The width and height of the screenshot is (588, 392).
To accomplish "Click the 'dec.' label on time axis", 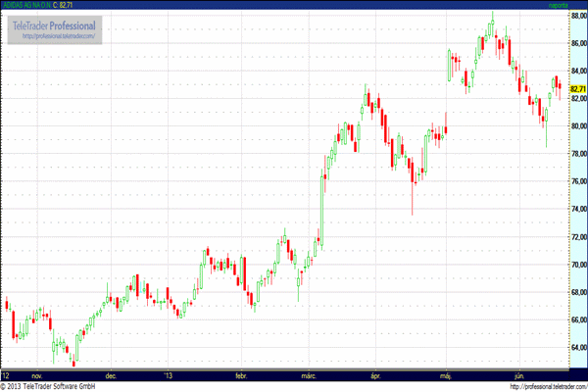I will (111, 374).
